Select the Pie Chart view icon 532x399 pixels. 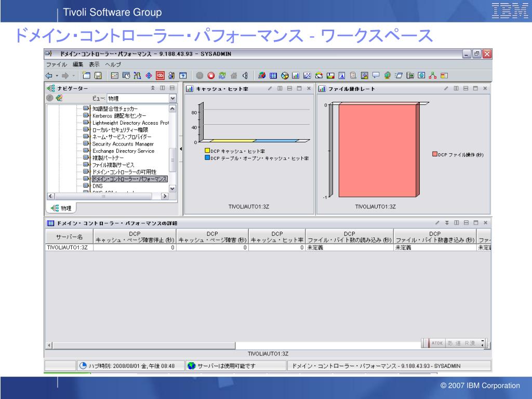click(285, 76)
